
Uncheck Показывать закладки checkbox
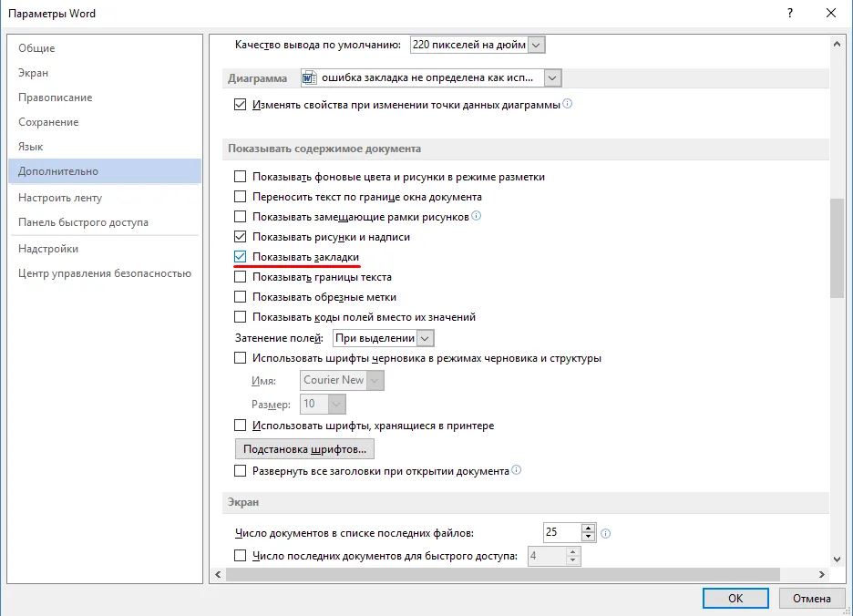(240, 257)
